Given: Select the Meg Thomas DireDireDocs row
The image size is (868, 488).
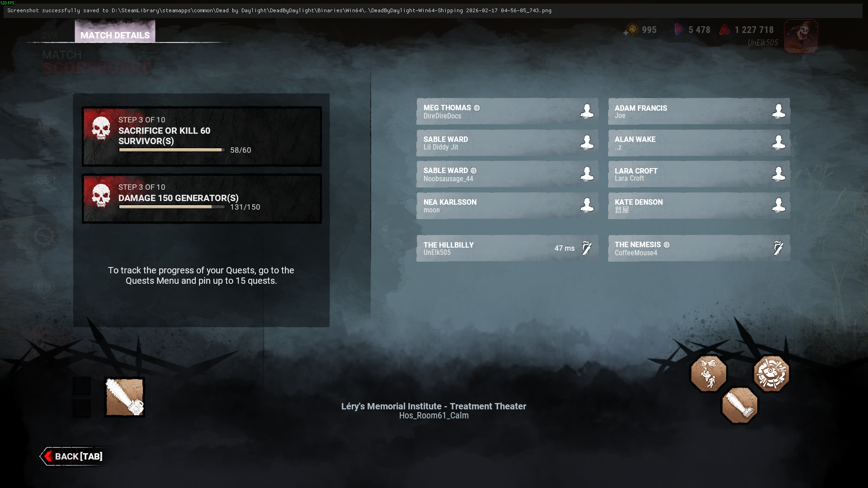Looking at the screenshot, I should point(507,111).
